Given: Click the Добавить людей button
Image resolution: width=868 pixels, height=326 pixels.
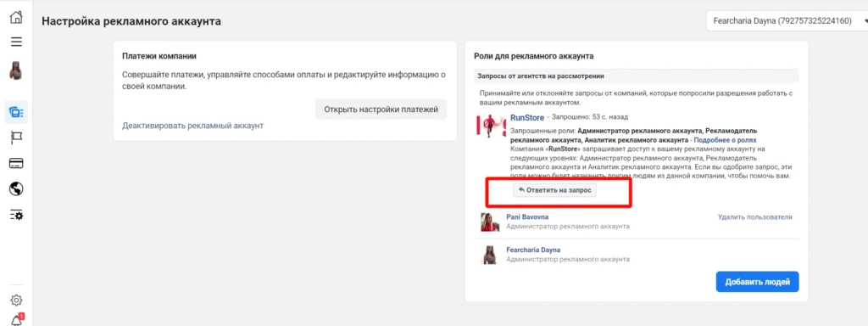Looking at the screenshot, I should (x=757, y=282).
